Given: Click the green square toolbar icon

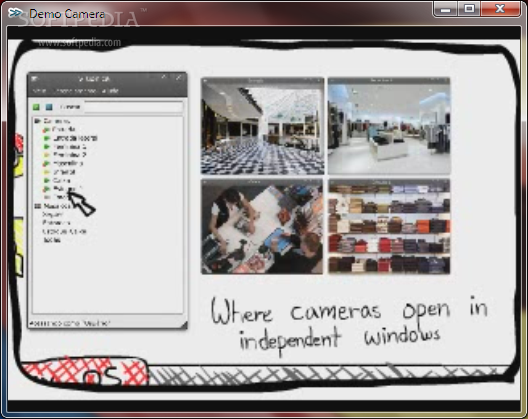Looking at the screenshot, I should click(x=36, y=107).
